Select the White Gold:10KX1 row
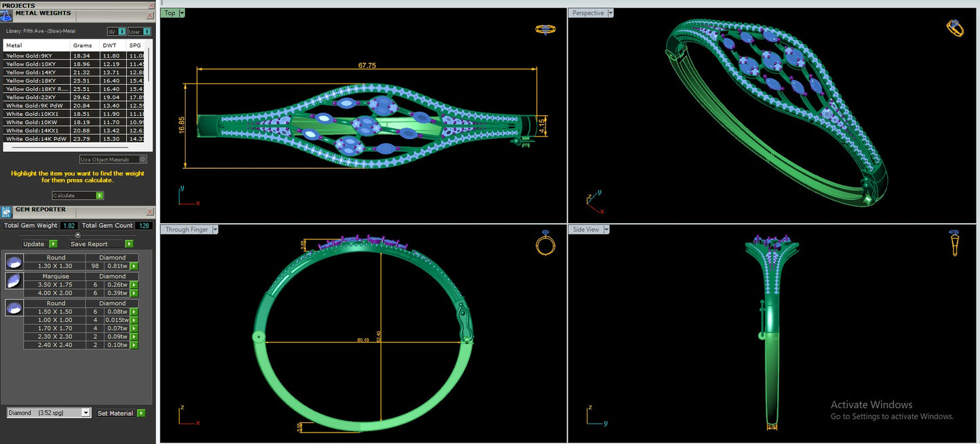Viewport: 980px width, 444px height. click(x=73, y=114)
